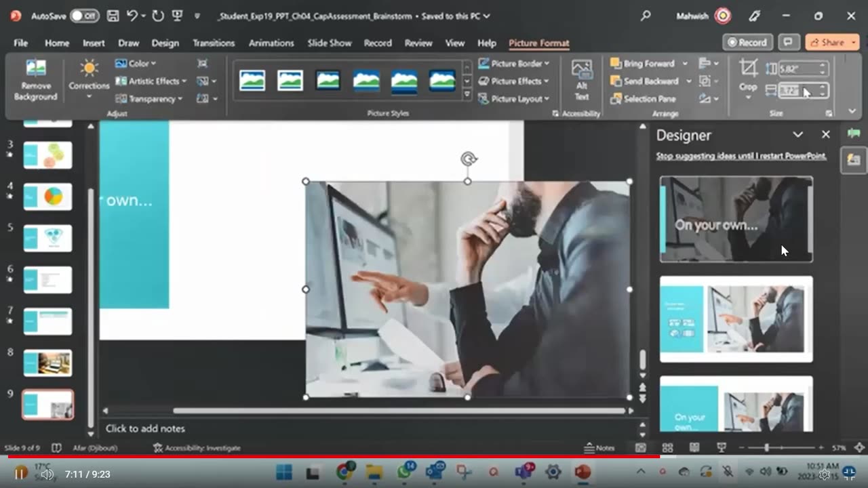Click the video progress bar
This screenshot has width=868, height=488.
434,457
